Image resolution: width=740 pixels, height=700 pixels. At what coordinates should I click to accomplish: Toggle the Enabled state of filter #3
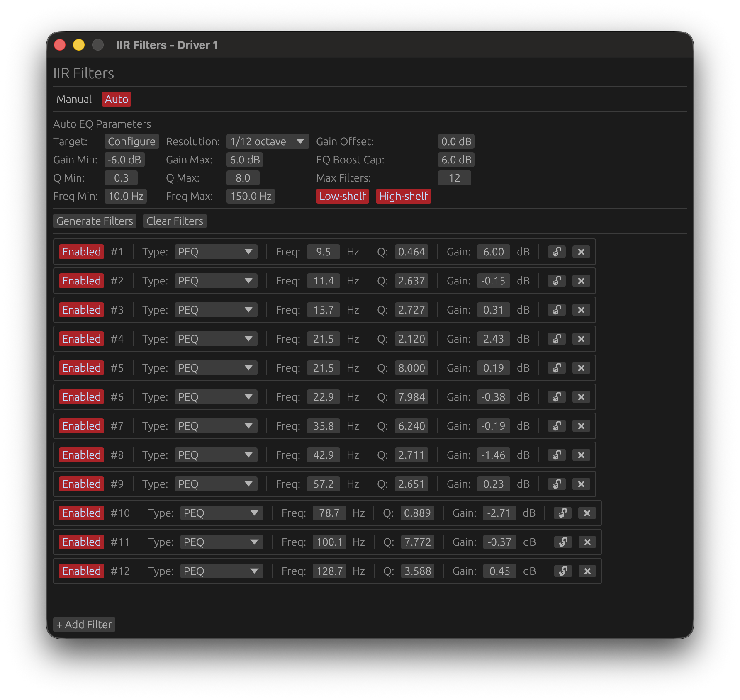(81, 310)
